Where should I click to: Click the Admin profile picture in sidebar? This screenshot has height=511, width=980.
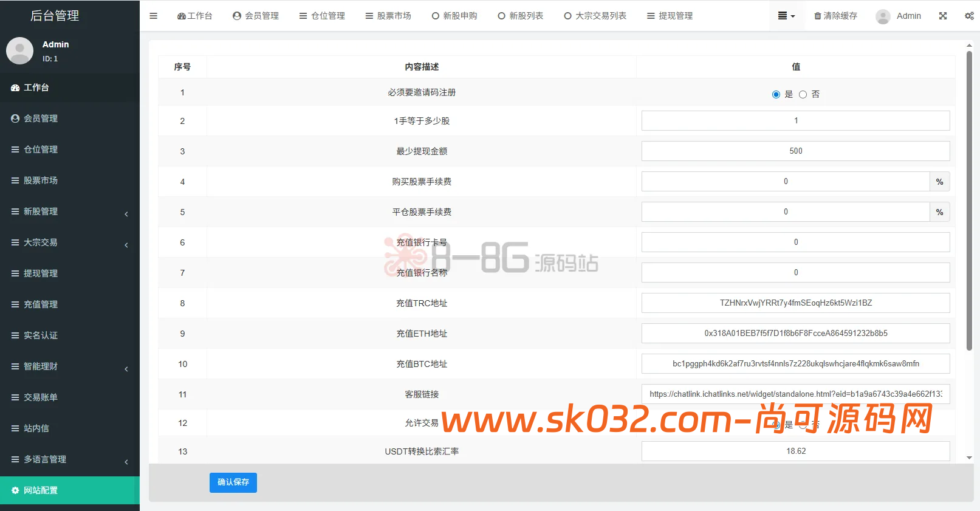tap(19, 50)
